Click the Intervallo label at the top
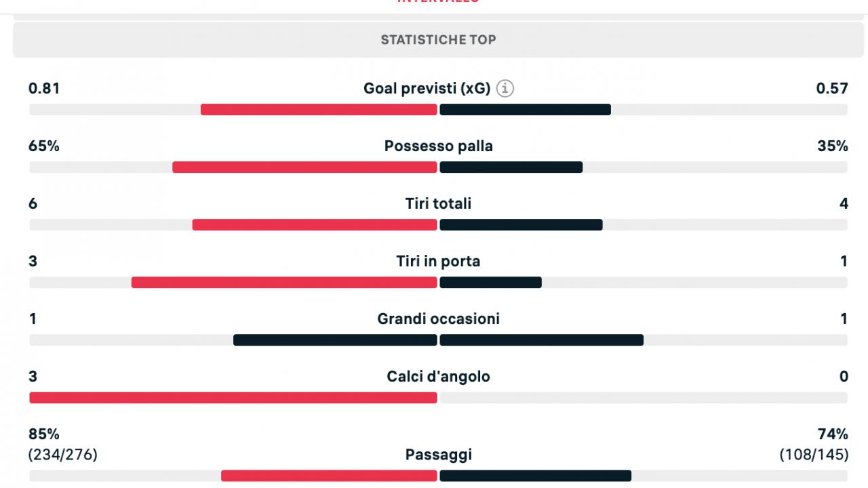Screen dimensions: 868x488 438,2
